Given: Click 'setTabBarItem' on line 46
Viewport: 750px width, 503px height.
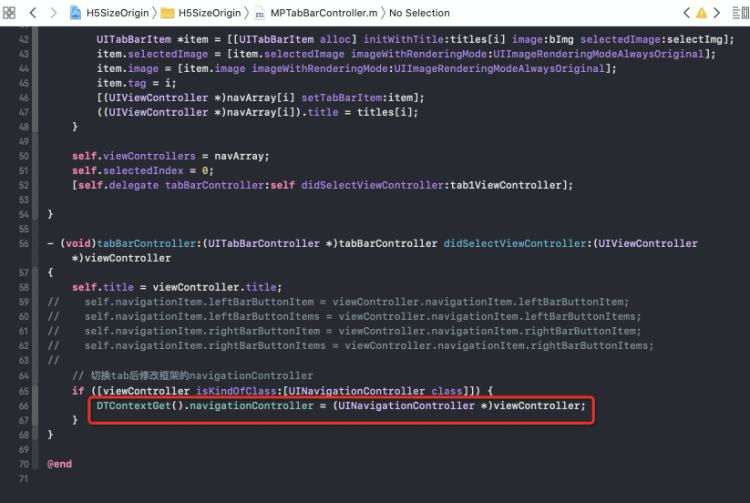Looking at the screenshot, I should [x=342, y=98].
